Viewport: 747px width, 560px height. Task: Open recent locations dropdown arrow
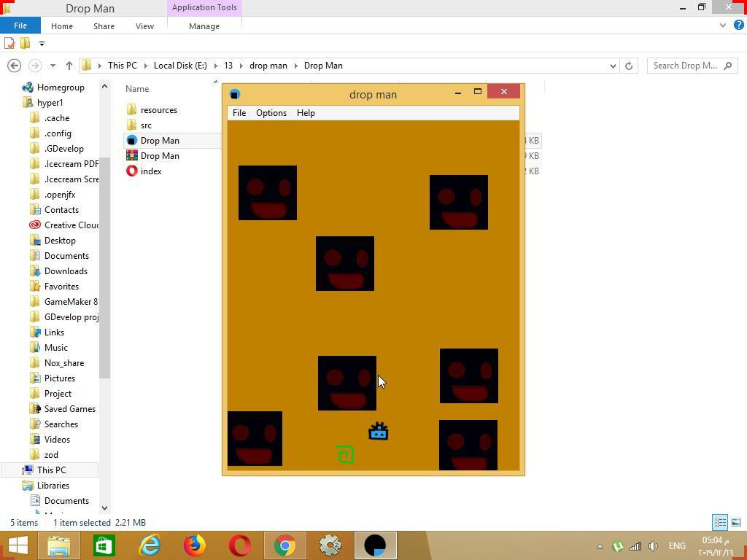(53, 66)
